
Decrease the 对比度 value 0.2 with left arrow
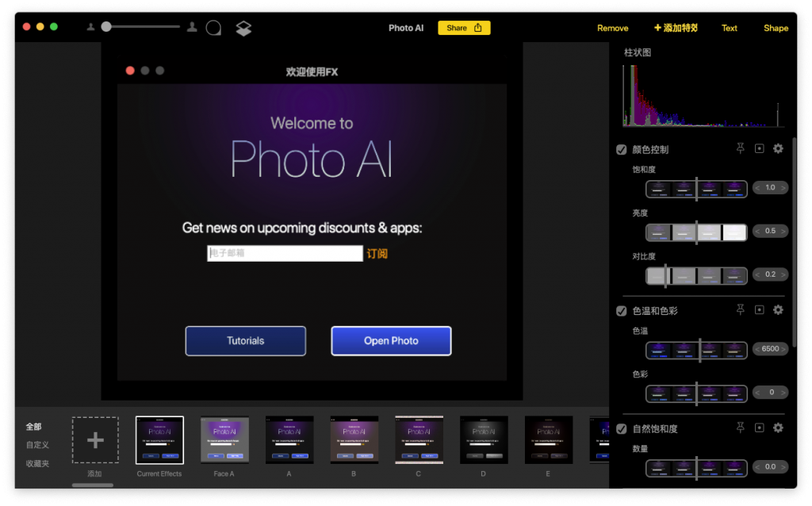(757, 274)
